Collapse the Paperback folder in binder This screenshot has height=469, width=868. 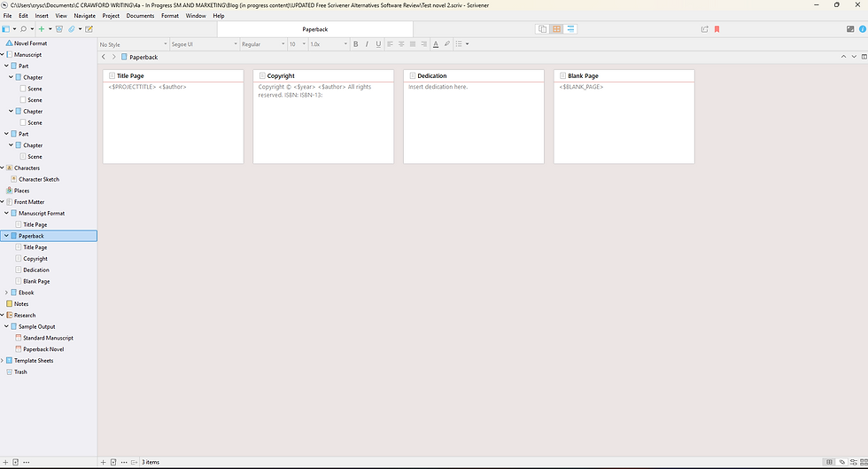coord(7,236)
